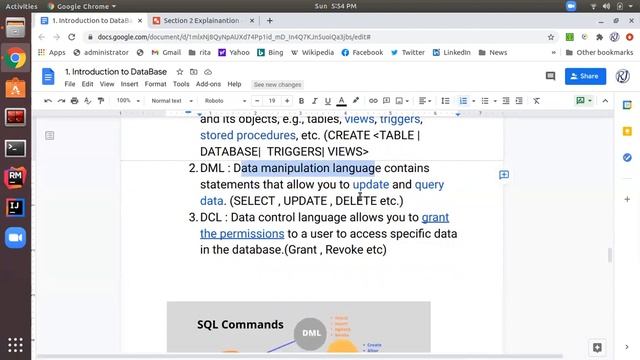Move document using folder icon

click(193, 72)
